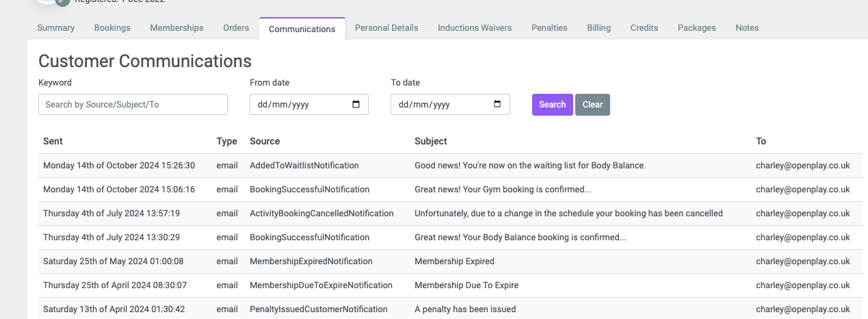Open the To date calendar picker icon

(497, 105)
